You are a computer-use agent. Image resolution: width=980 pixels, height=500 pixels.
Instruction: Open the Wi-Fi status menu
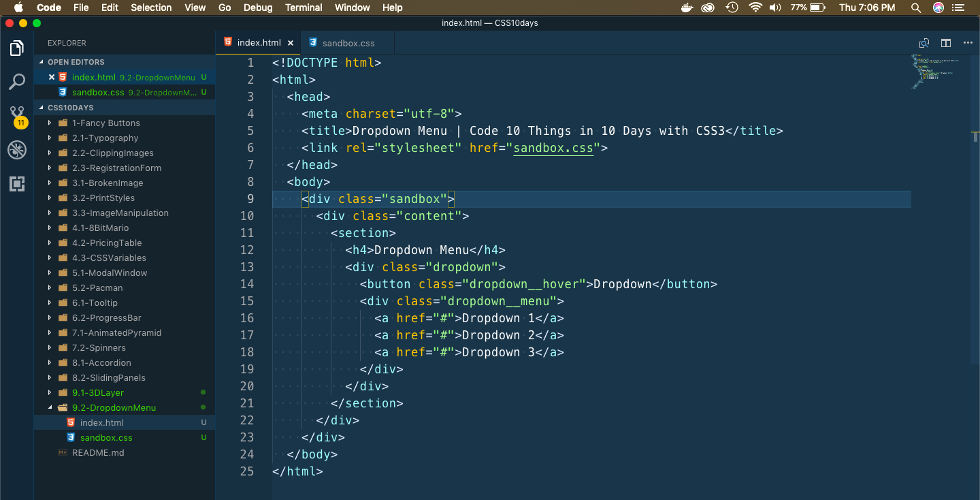pyautogui.click(x=755, y=7)
